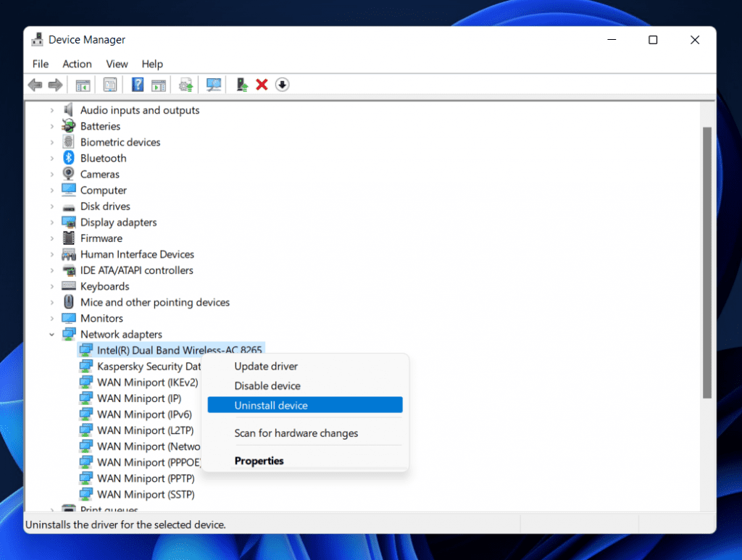This screenshot has height=560, width=742.
Task: Open the Help icon on the toolbar
Action: [137, 85]
